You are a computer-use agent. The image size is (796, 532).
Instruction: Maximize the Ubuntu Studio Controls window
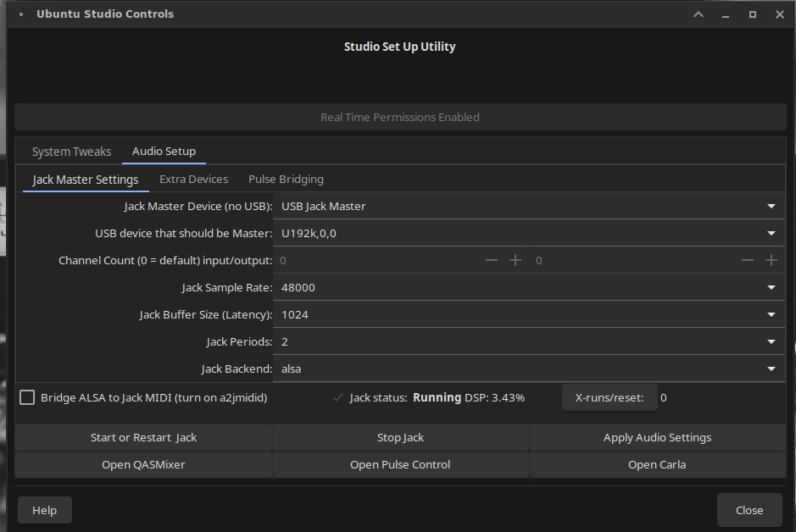[x=753, y=14]
